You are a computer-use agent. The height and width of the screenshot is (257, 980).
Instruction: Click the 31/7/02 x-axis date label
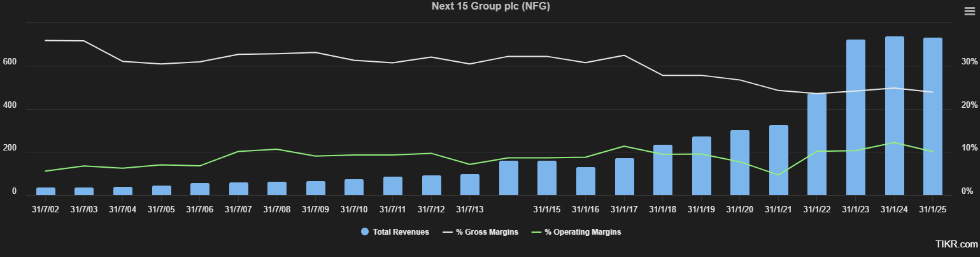point(46,209)
